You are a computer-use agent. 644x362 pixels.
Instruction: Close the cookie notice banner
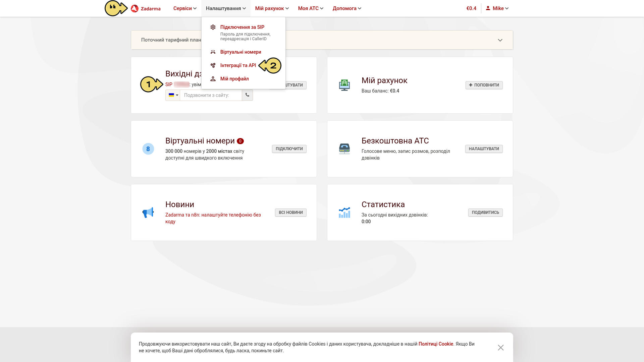coord(501,348)
